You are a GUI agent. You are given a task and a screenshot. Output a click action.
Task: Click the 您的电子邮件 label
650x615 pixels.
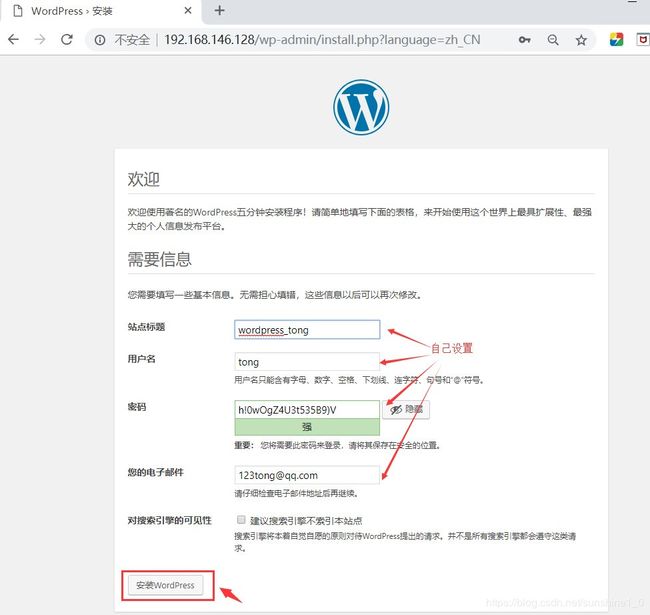(155, 472)
